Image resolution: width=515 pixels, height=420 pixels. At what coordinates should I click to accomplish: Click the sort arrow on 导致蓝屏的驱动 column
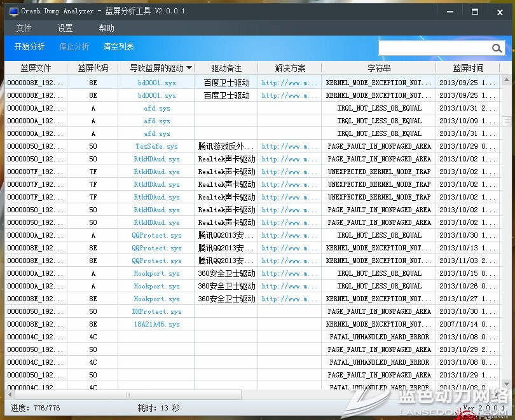(x=189, y=68)
